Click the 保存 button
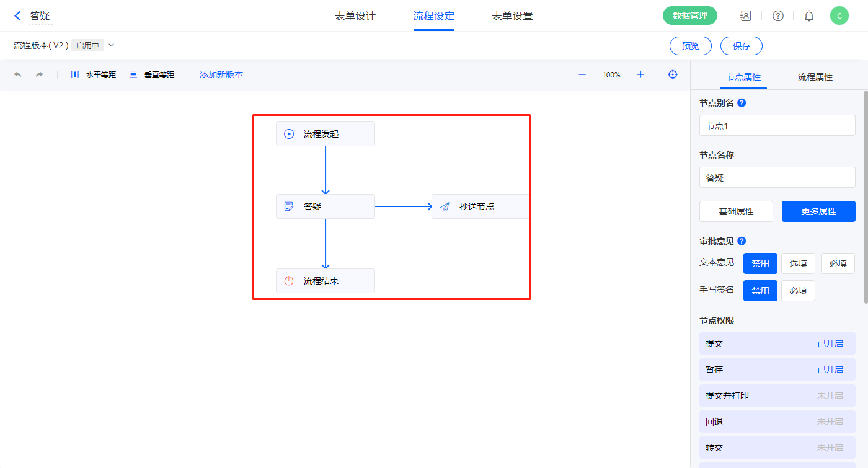Image resolution: width=868 pixels, height=468 pixels. tap(741, 46)
